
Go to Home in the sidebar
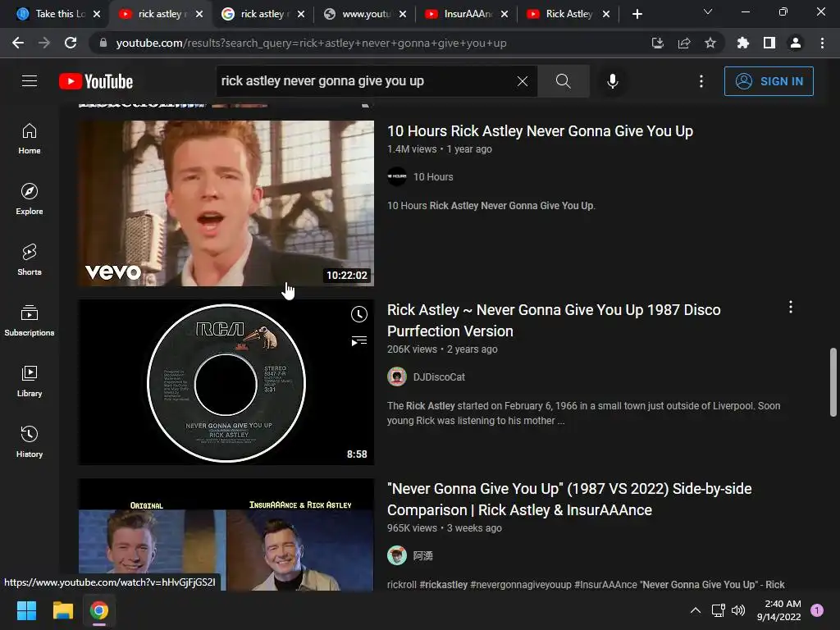coord(30,139)
